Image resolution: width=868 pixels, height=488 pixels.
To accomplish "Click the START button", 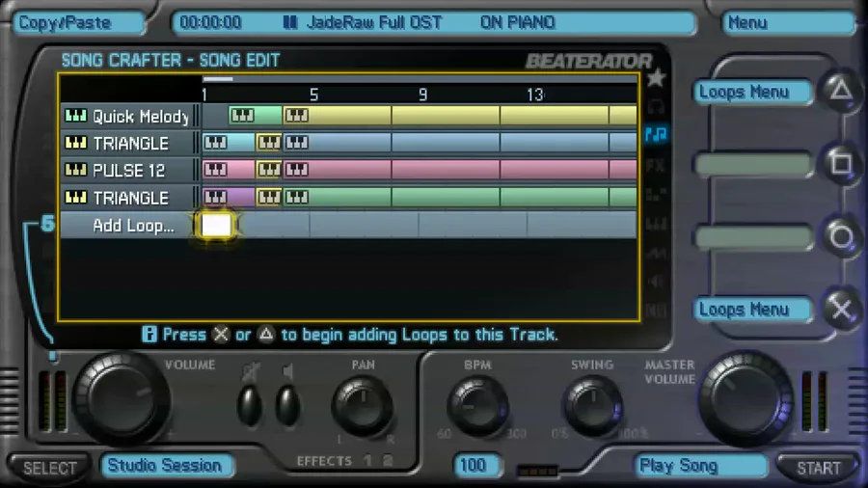I will [818, 468].
